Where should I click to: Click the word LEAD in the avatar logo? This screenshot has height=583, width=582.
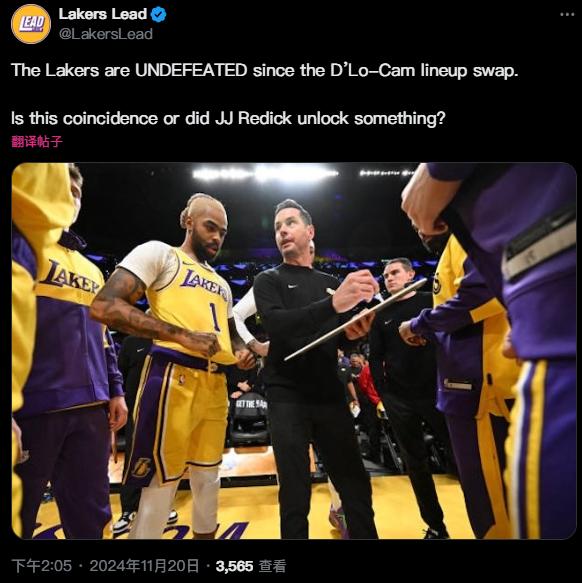pos(32,24)
